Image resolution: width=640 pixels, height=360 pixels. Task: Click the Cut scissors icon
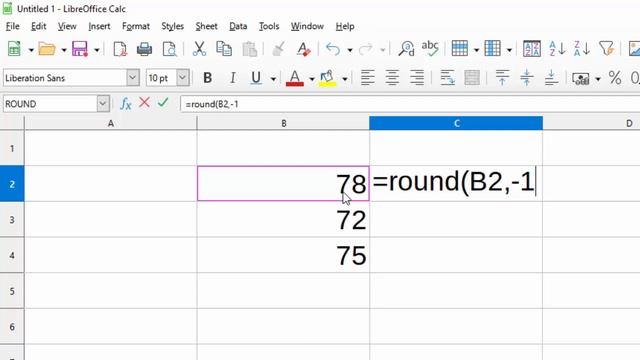199,49
